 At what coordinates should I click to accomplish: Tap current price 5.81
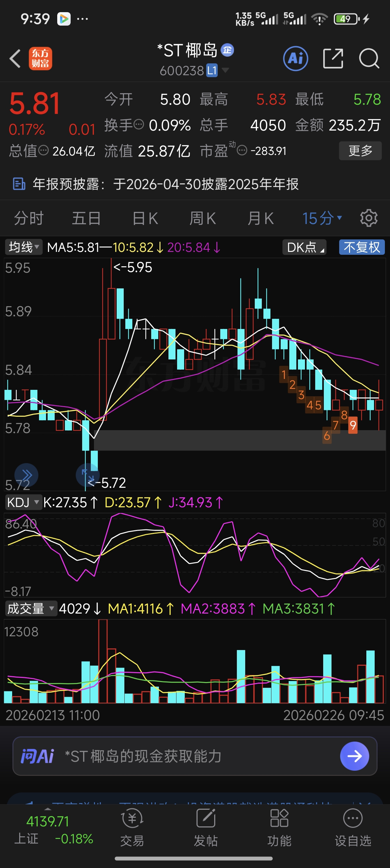pyautogui.click(x=35, y=103)
